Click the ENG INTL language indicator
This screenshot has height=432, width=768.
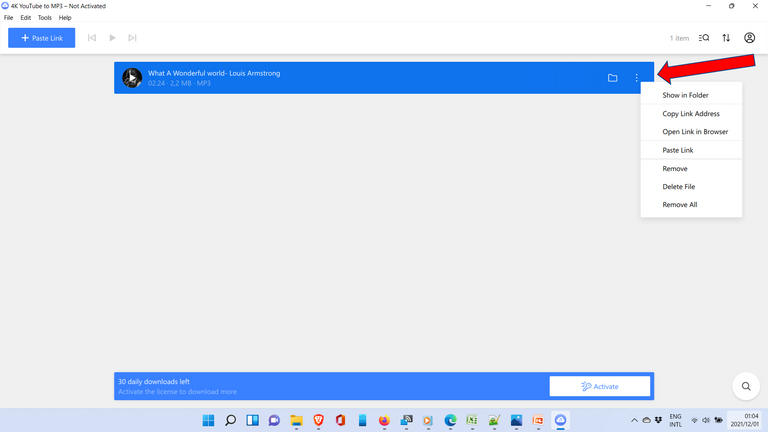tap(675, 420)
